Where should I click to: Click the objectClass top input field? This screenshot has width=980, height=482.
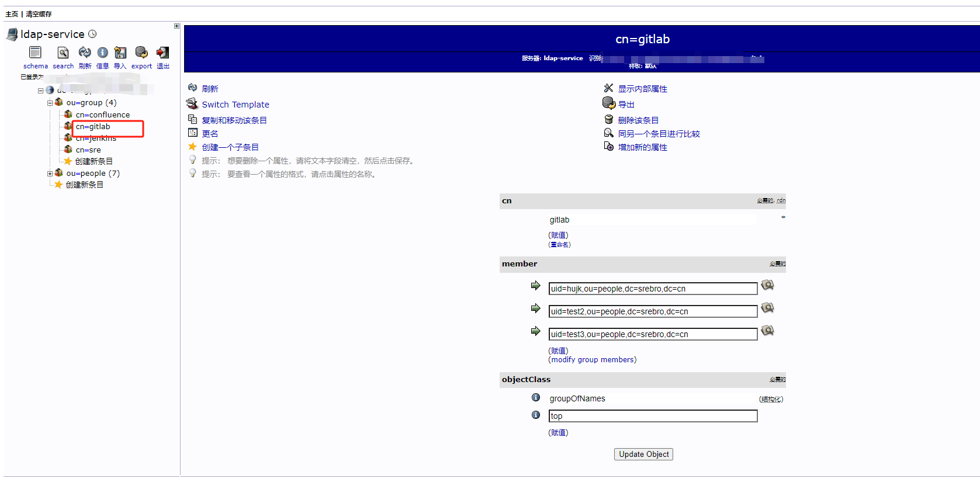click(652, 416)
